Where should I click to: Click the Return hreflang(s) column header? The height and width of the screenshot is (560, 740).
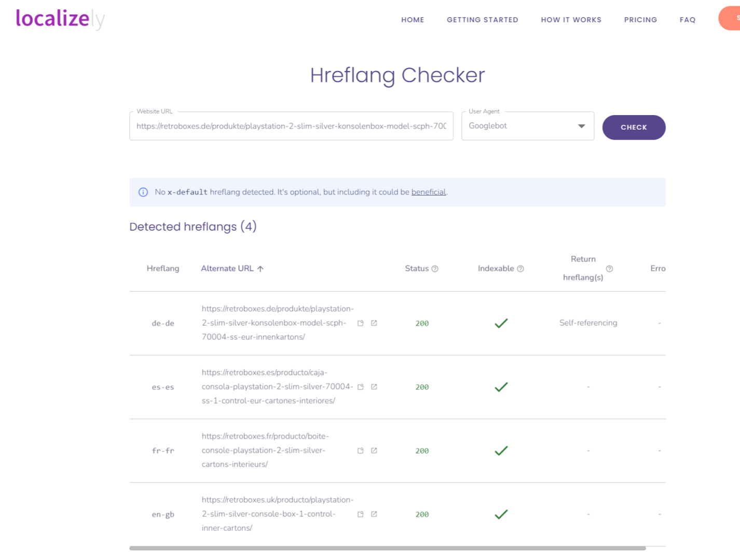click(583, 268)
